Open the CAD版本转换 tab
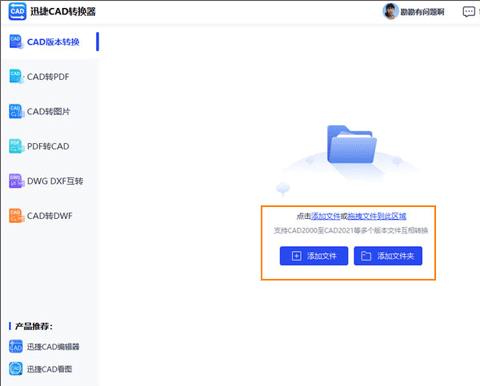This screenshot has height=386, width=480. [x=50, y=42]
